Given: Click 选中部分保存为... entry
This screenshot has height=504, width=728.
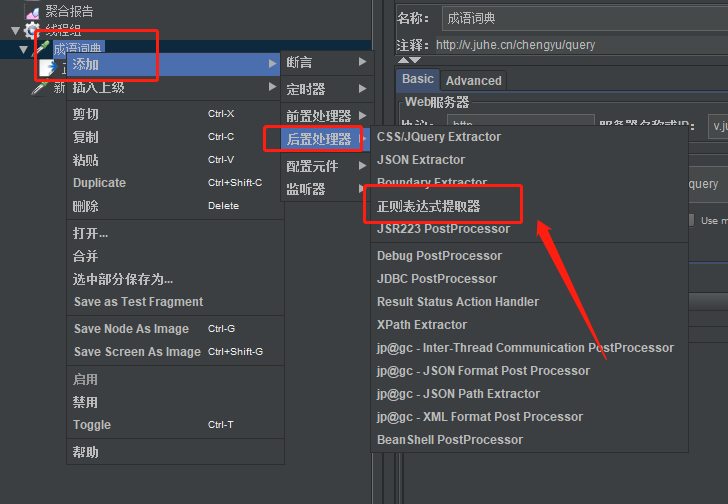Looking at the screenshot, I should (176, 279).
